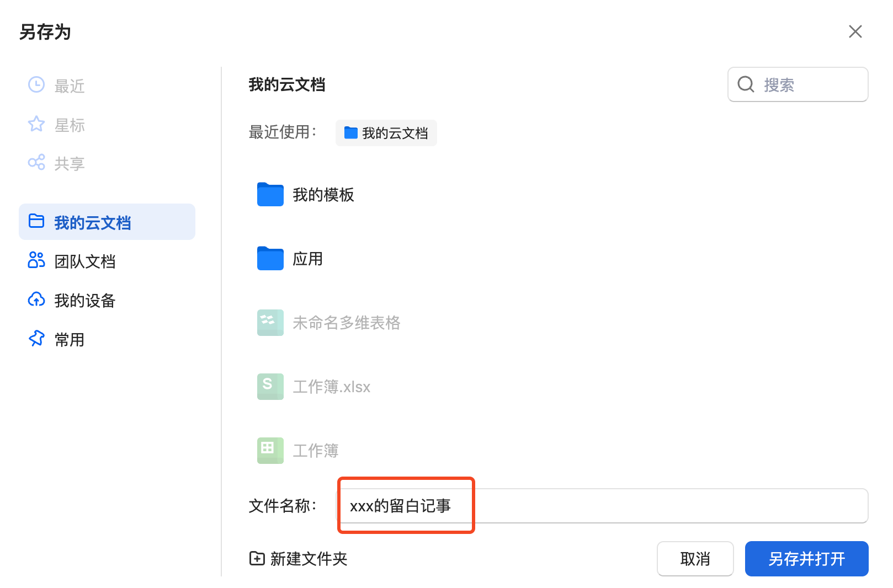Open the 最近 section in sidebar

(x=107, y=85)
